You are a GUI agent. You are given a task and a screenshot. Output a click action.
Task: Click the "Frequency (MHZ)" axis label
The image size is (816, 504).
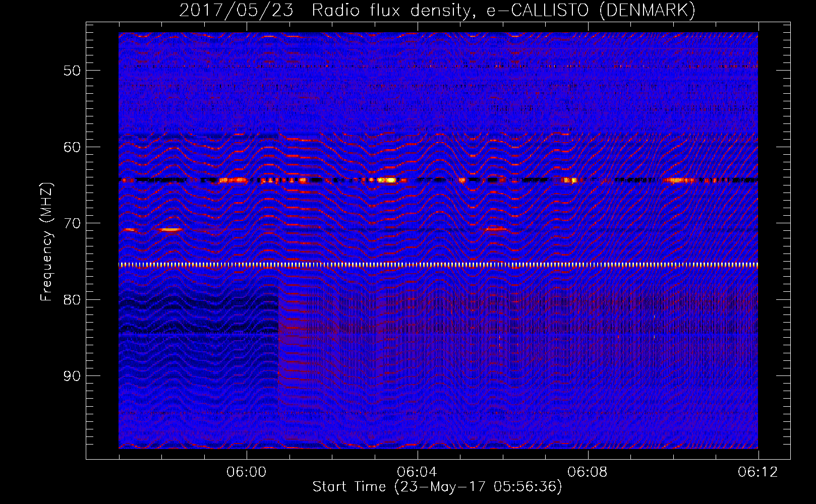pos(46,242)
